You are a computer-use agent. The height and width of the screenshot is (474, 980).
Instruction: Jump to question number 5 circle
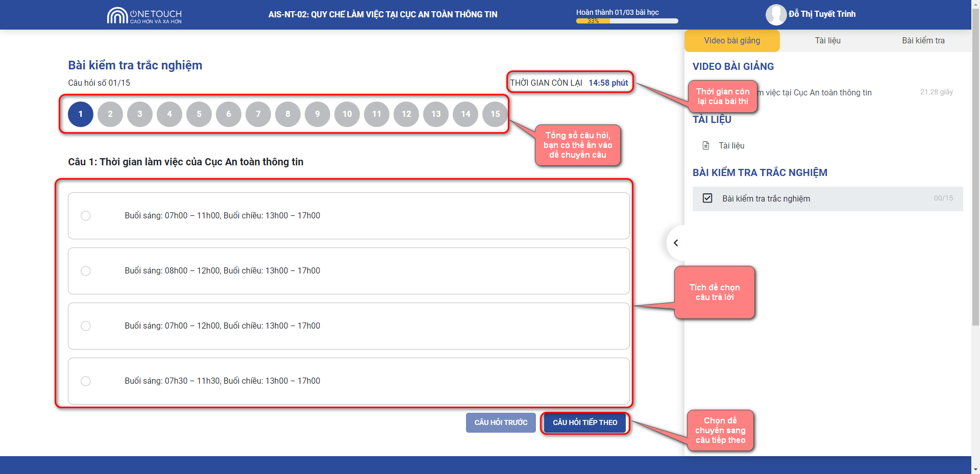coord(199,114)
